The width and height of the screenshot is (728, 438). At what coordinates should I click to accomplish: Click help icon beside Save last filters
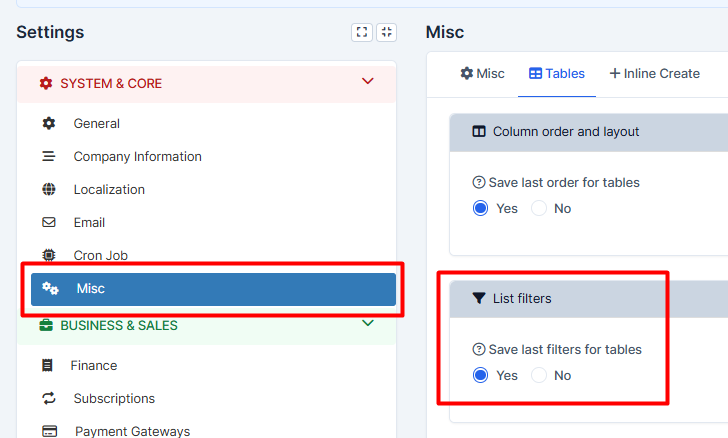pyautogui.click(x=479, y=349)
